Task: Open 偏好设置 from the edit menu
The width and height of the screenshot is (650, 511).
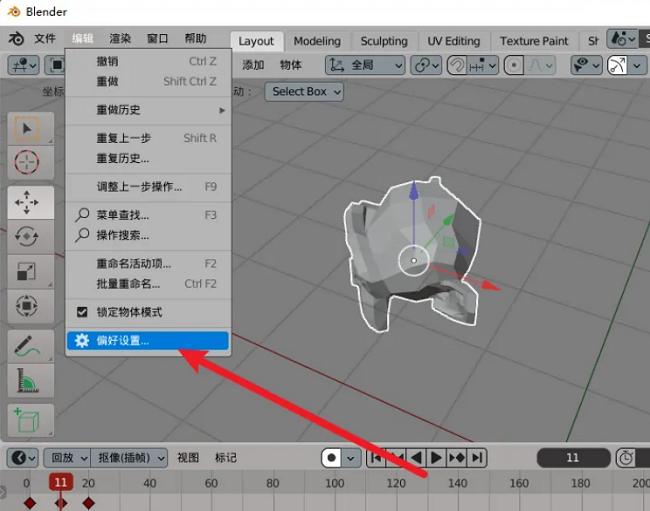Action: 123,341
